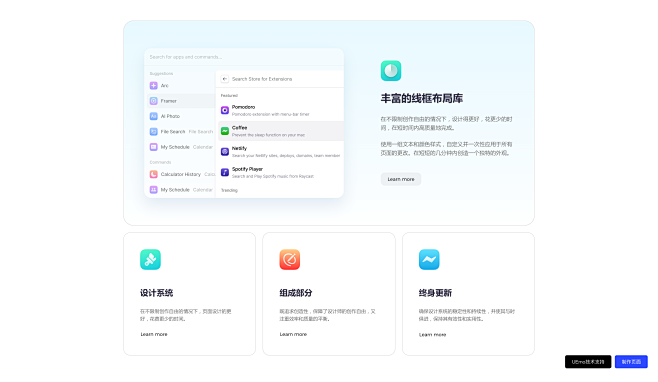Click the back arrow in store search

[x=225, y=79]
